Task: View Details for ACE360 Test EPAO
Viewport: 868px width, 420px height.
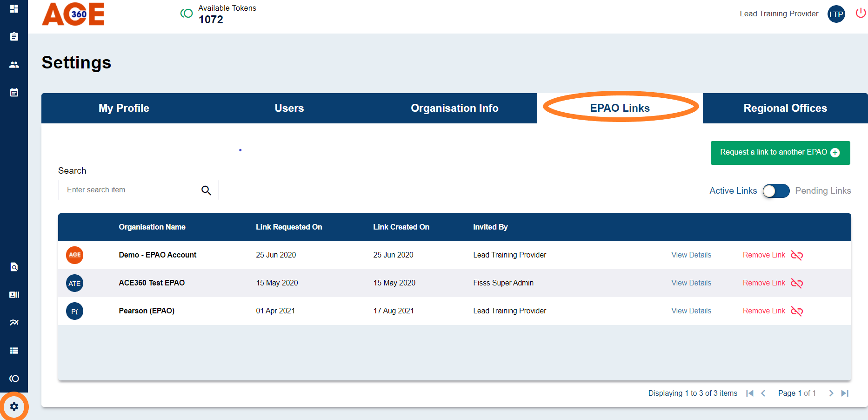Action: coord(691,283)
